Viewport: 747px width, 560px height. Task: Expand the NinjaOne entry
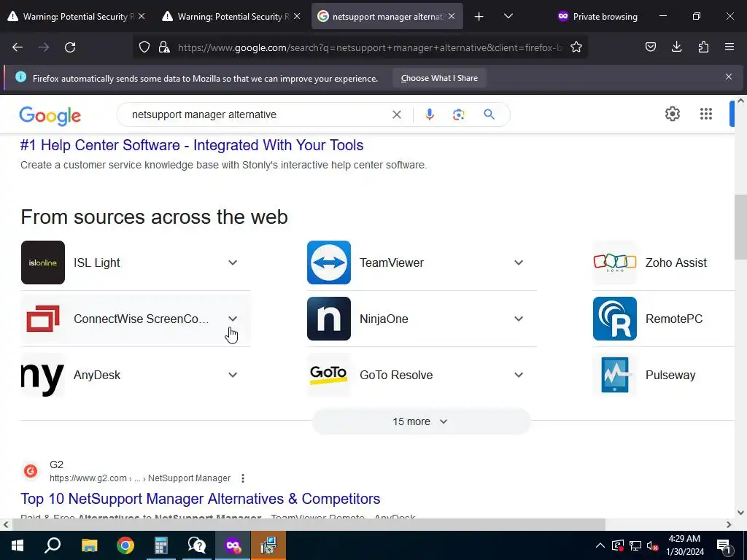519,319
